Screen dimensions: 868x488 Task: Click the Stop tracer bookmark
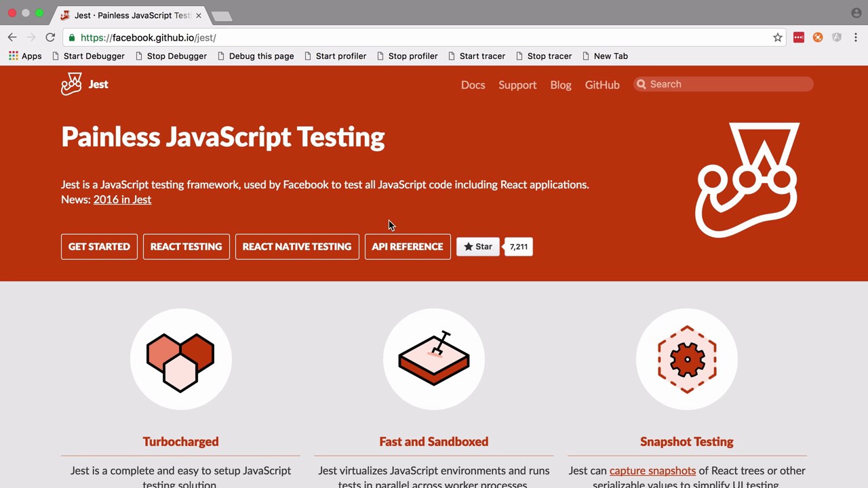(x=543, y=56)
